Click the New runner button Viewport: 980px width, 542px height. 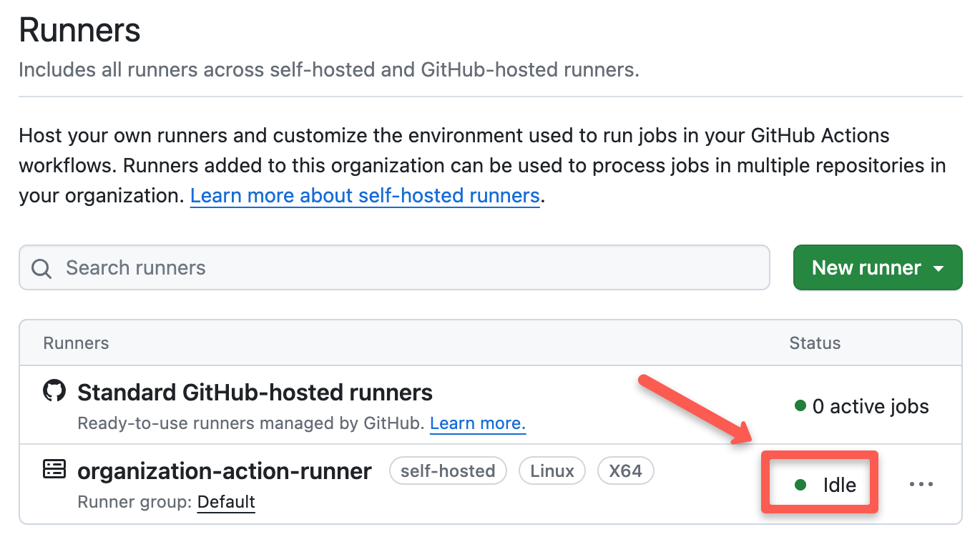click(x=866, y=267)
